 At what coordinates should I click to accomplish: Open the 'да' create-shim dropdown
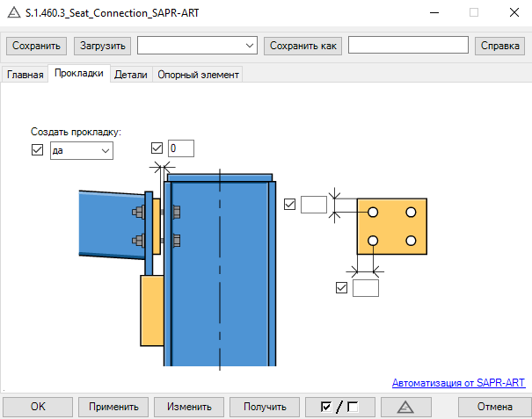coord(82,150)
